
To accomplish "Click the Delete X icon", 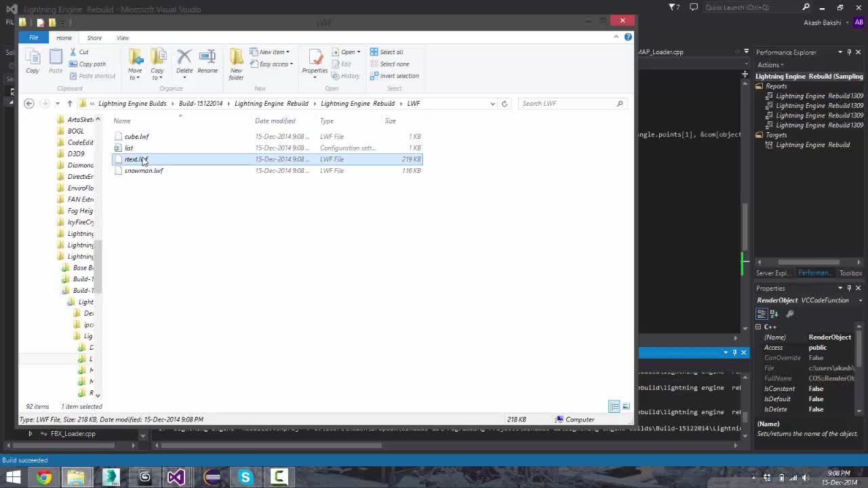I will pyautogui.click(x=184, y=57).
